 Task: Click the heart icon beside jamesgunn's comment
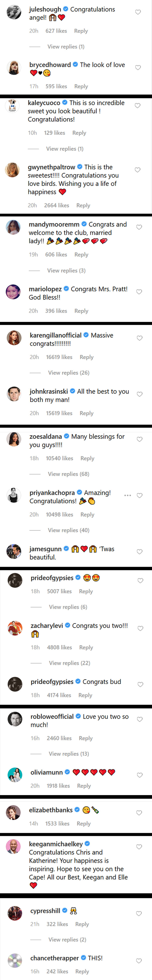pyautogui.click(x=139, y=552)
